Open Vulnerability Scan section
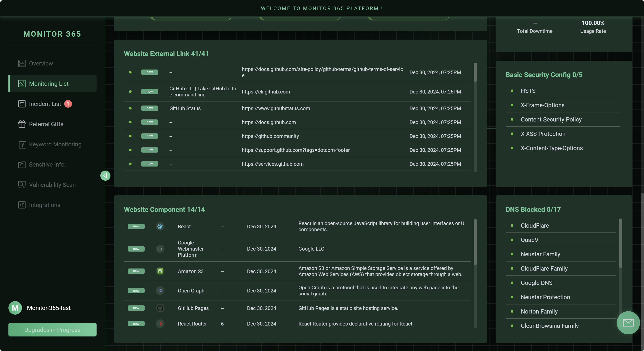644x351 pixels. pyautogui.click(x=52, y=185)
